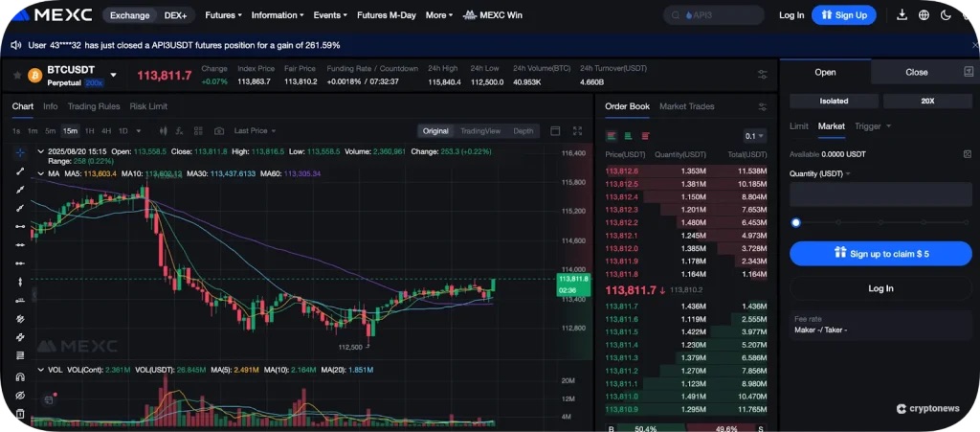Select the trend line drawing tool

[20, 171]
